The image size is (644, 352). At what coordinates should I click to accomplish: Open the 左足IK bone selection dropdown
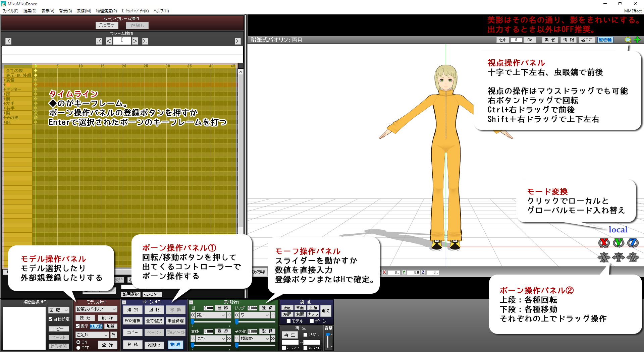tap(92, 335)
